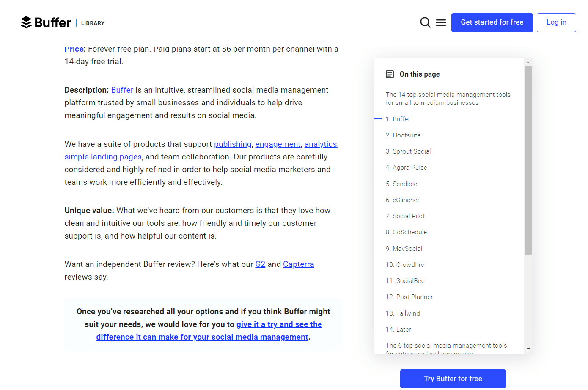Click the On this page document icon
Viewport: 588px width, 390px height.
pyautogui.click(x=390, y=74)
